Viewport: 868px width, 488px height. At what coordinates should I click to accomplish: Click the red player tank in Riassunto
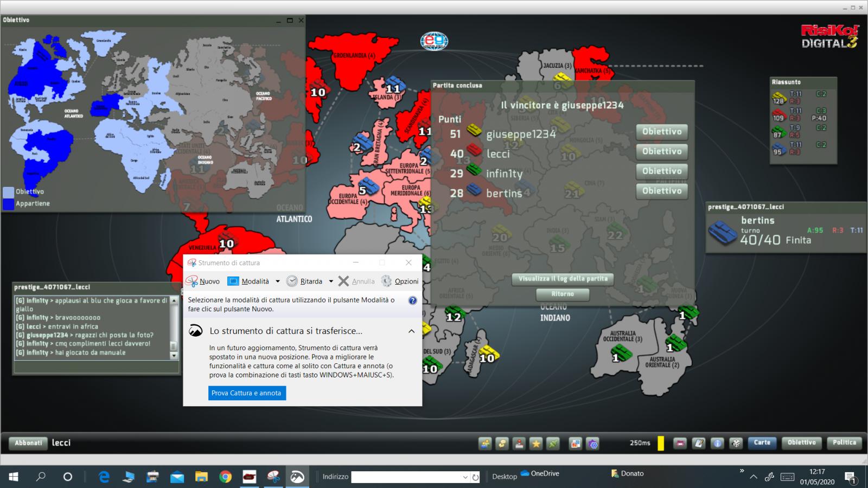pyautogui.click(x=779, y=115)
